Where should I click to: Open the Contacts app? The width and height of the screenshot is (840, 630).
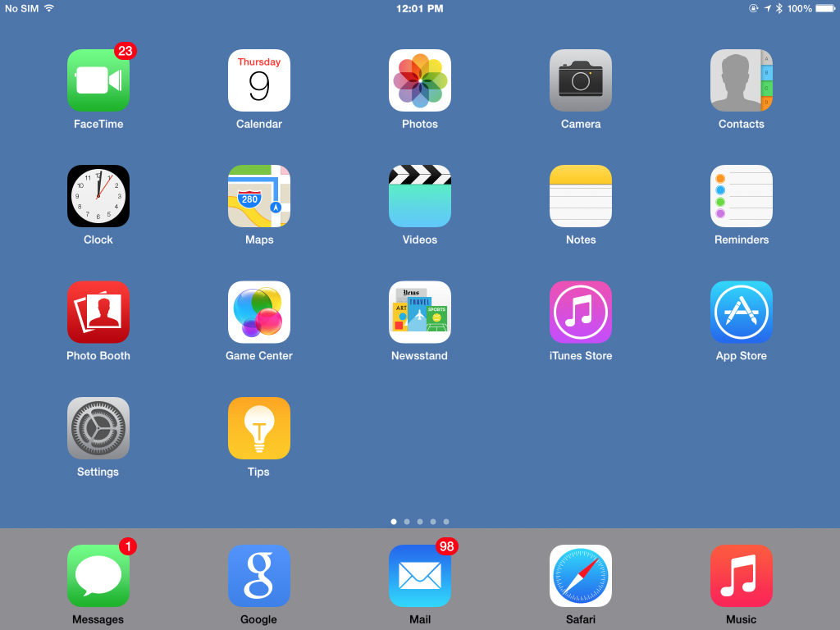pyautogui.click(x=741, y=80)
